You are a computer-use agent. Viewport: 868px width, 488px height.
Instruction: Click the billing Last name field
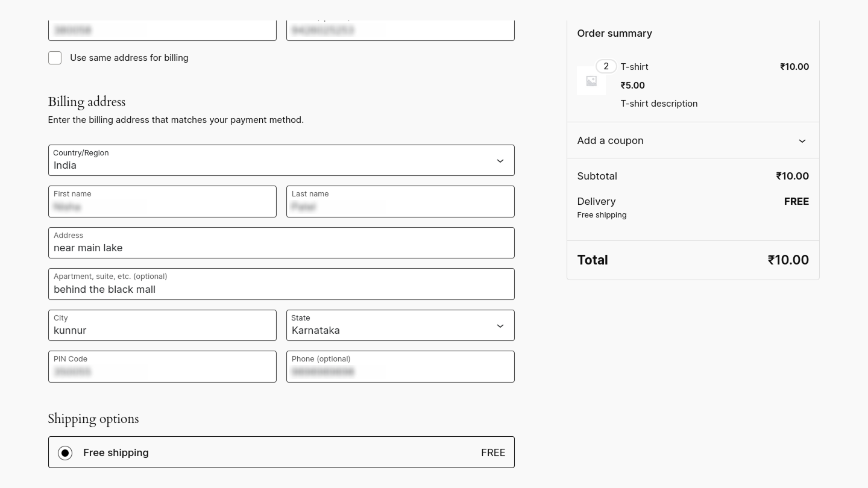point(400,201)
